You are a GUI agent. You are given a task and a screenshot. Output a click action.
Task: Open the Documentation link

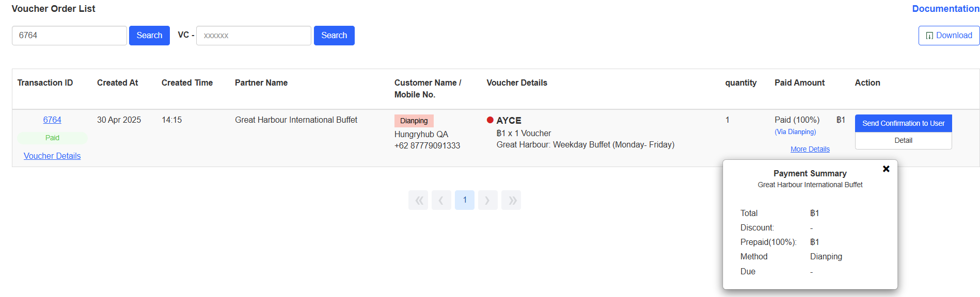(945, 9)
